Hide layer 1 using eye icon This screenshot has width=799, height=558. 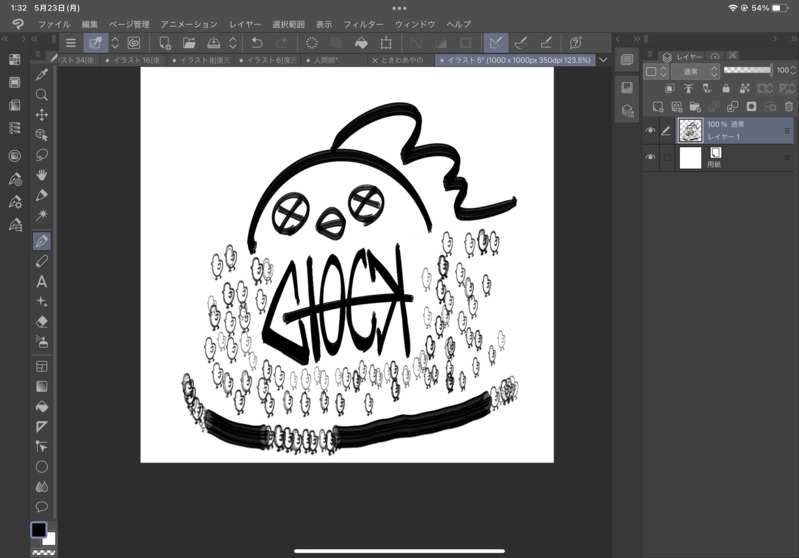pyautogui.click(x=650, y=130)
